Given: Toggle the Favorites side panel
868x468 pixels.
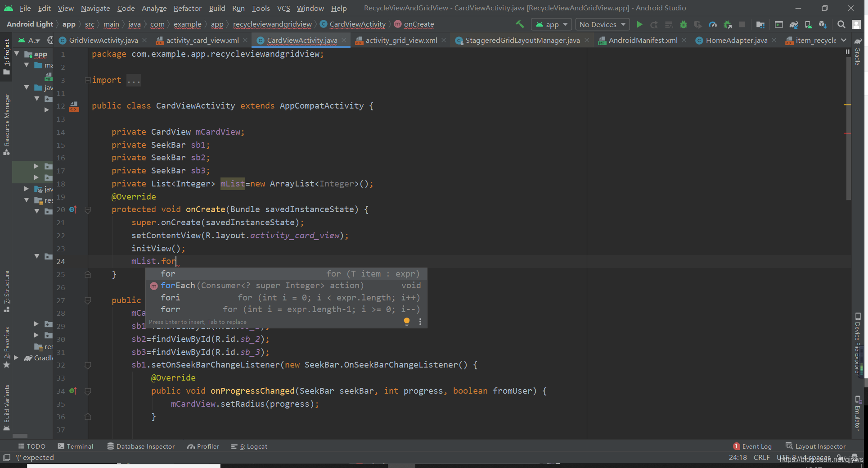Looking at the screenshot, I should tap(6, 347).
